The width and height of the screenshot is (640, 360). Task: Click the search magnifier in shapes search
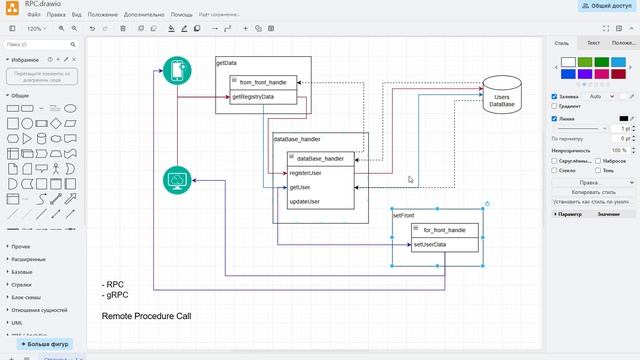pyautogui.click(x=73, y=44)
